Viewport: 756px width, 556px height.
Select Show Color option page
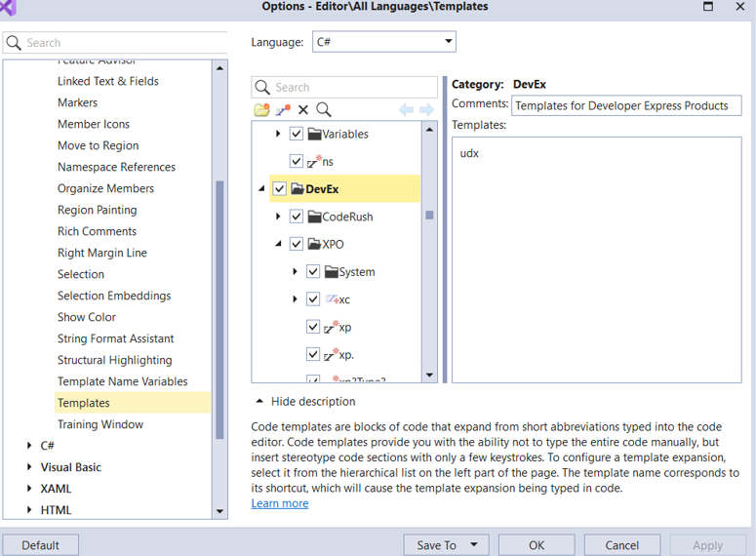tap(86, 317)
